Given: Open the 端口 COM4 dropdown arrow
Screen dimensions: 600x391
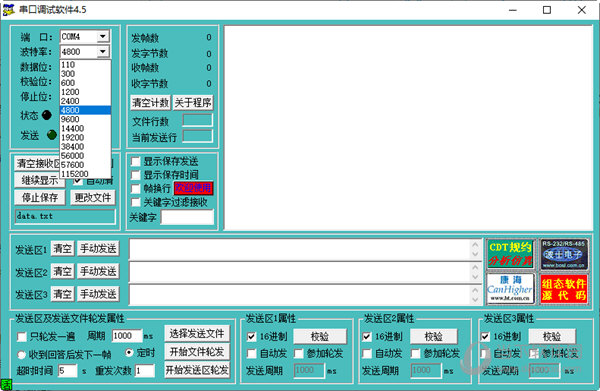Looking at the screenshot, I should tap(103, 37).
